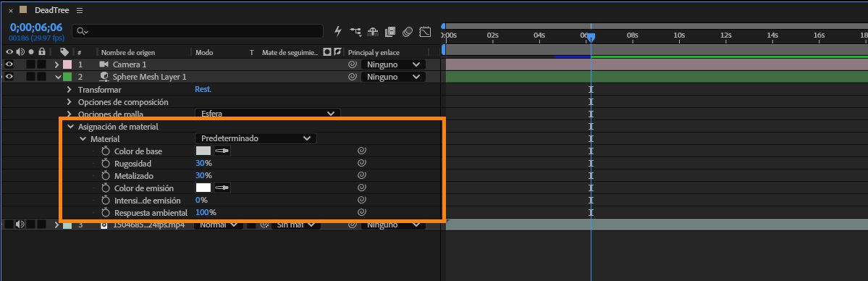Viewport: 868px width, 281px height.
Task: Expand the Camera 1 layer properties
Action: point(56,64)
